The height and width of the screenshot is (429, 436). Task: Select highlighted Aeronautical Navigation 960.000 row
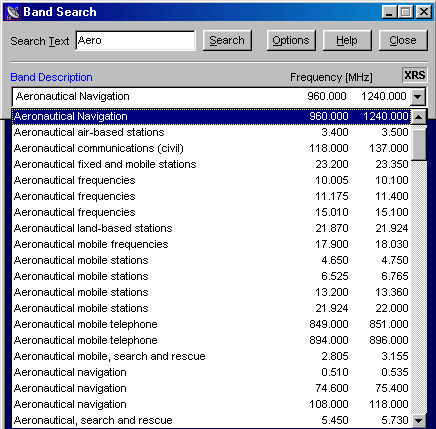(x=211, y=116)
